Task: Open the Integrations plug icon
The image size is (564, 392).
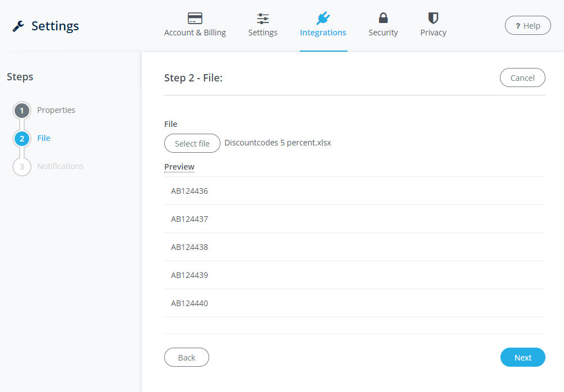Action: tap(323, 18)
